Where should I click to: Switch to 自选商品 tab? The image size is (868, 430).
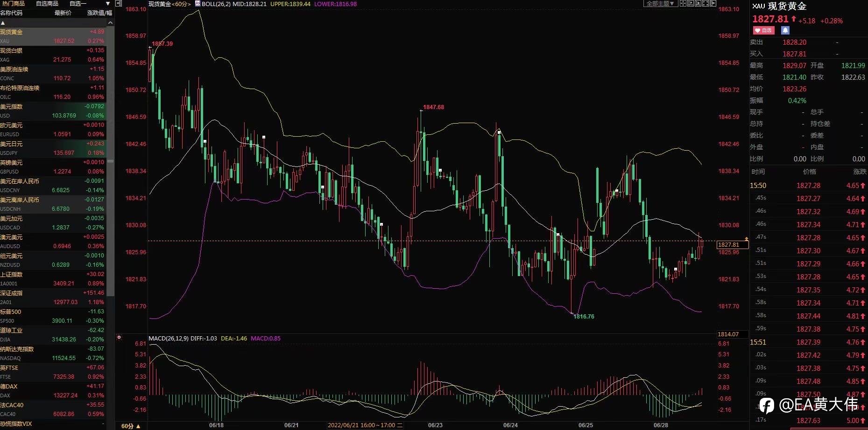(47, 3)
